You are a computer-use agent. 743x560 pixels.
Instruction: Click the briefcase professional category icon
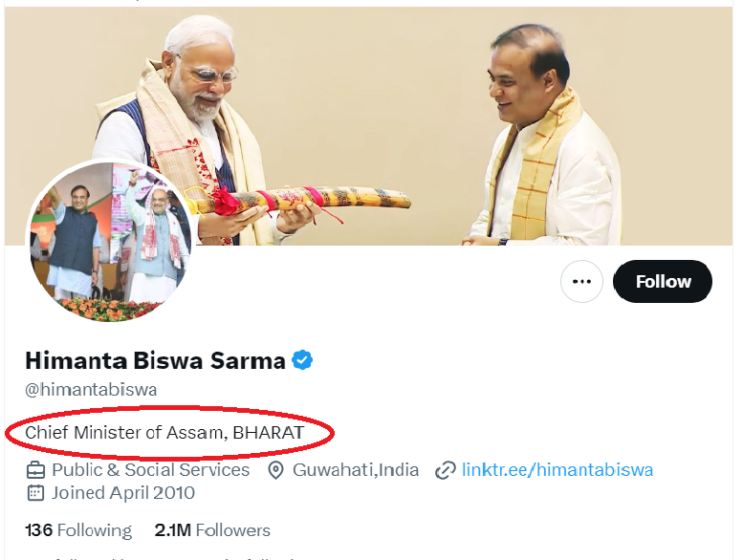35,470
